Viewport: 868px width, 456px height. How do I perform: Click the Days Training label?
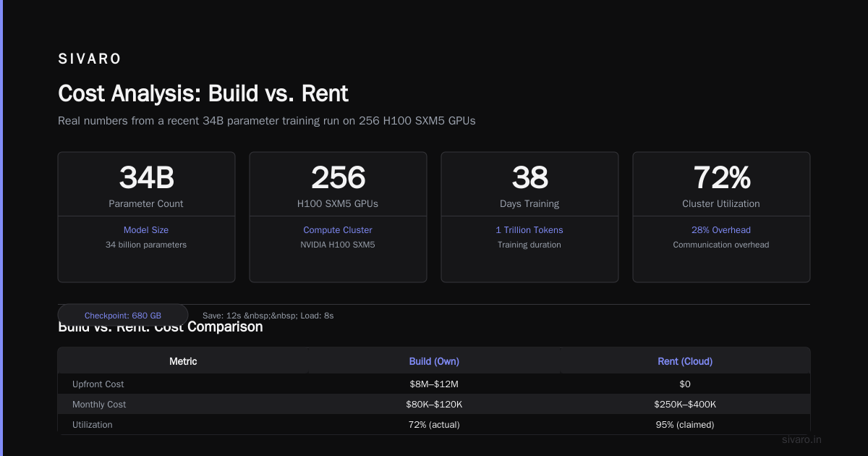point(529,204)
